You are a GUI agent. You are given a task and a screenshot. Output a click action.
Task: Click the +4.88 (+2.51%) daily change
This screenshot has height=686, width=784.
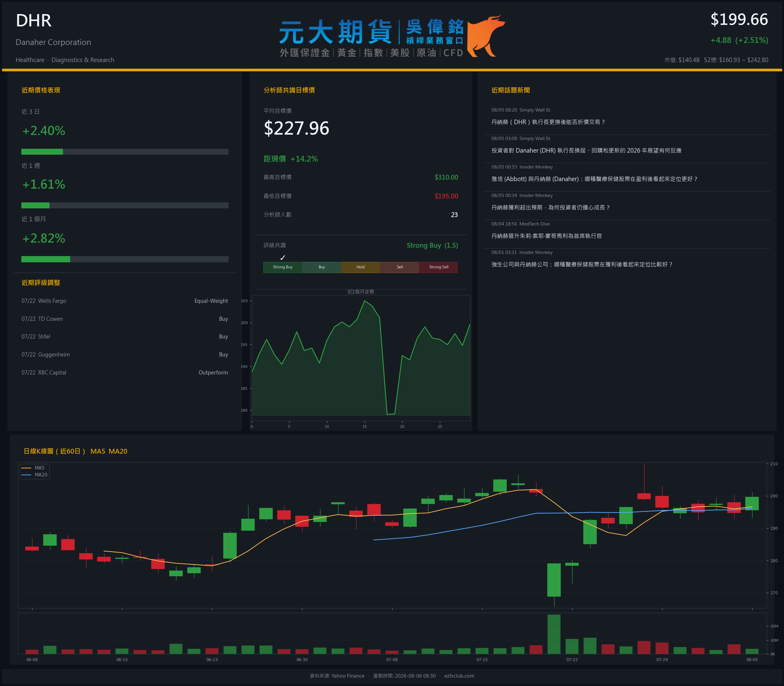coord(739,40)
